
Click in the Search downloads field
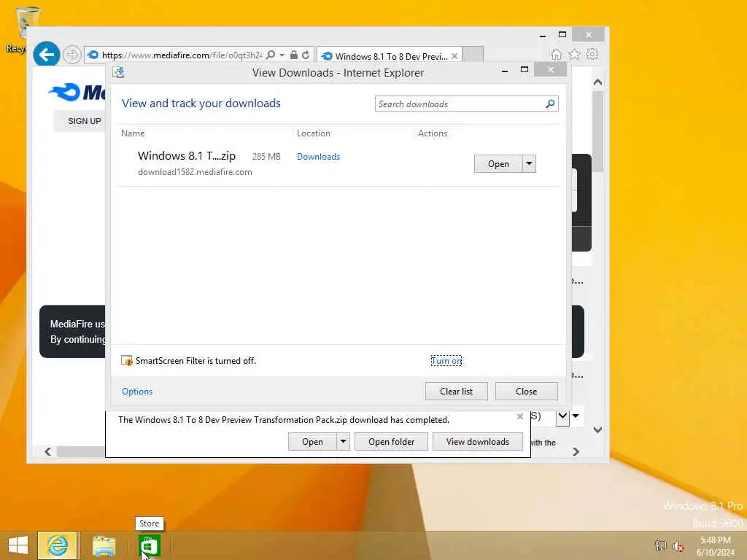click(x=466, y=104)
